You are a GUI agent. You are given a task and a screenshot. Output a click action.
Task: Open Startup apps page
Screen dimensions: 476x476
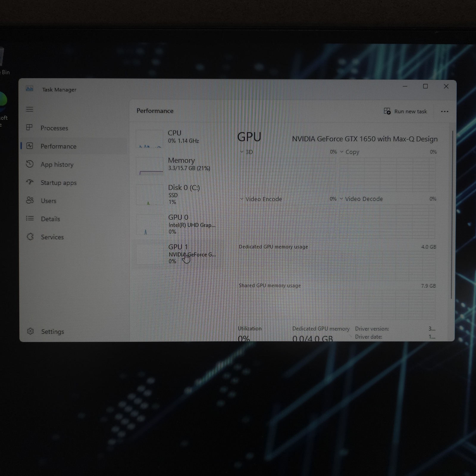point(73,183)
